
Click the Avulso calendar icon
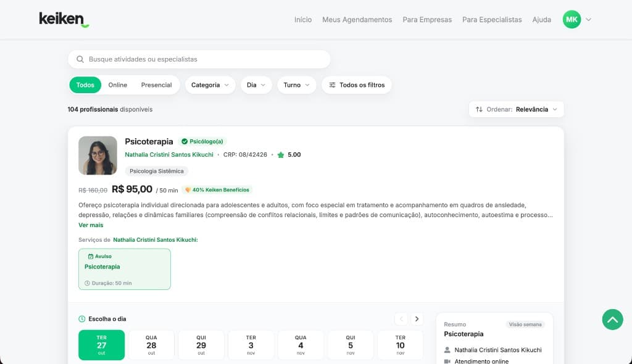91,257
